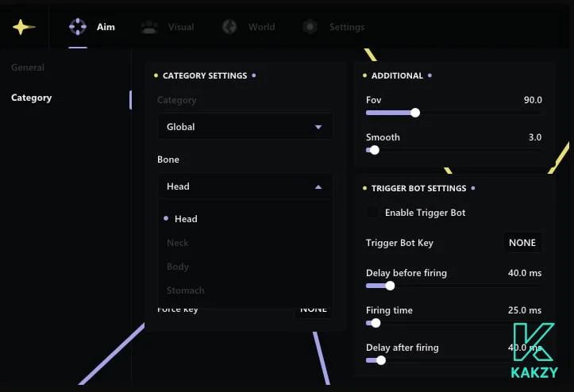Image resolution: width=574 pixels, height=392 pixels.
Task: Choose Body from the Bone list
Action: click(178, 267)
